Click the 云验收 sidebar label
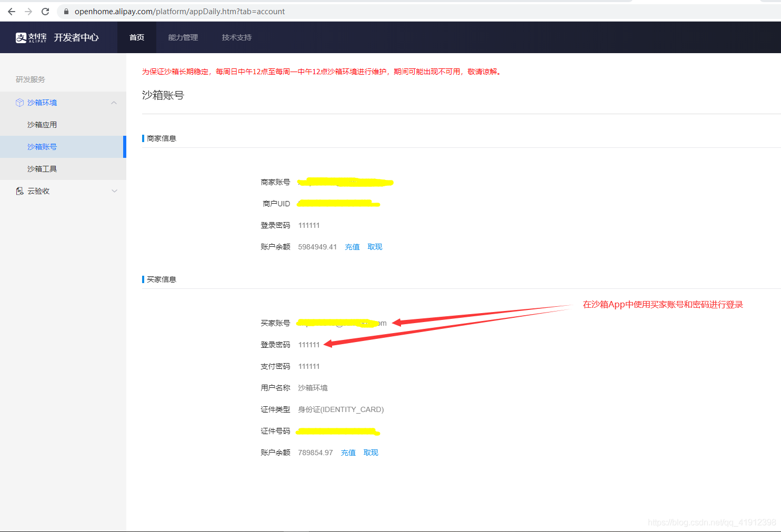The image size is (781, 532). click(x=38, y=191)
